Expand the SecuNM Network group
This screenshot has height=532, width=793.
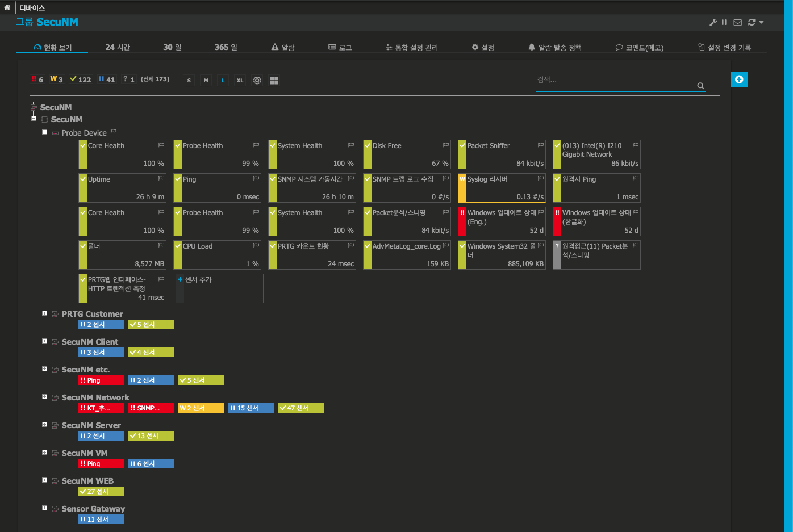tap(44, 397)
